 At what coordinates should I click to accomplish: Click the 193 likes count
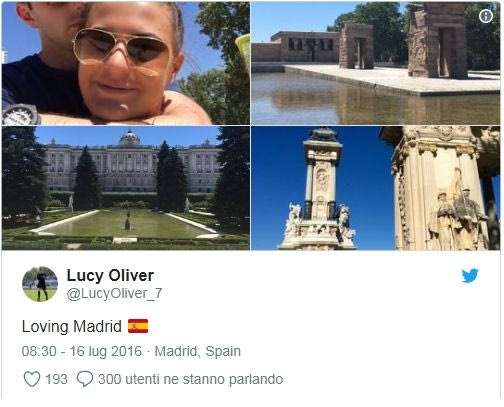[56, 379]
